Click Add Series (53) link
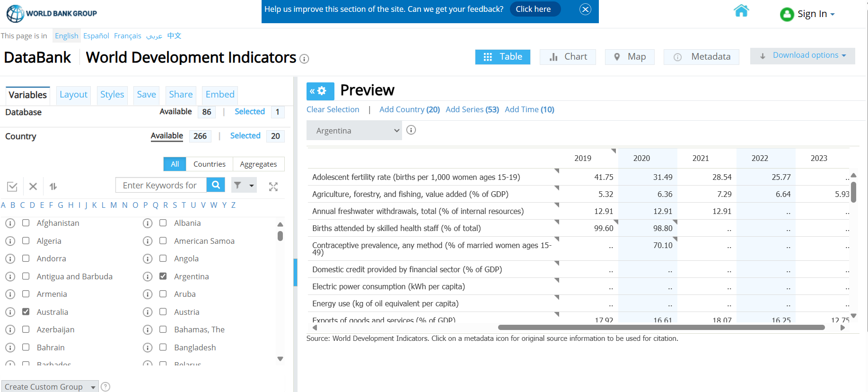The image size is (868, 392). click(472, 109)
